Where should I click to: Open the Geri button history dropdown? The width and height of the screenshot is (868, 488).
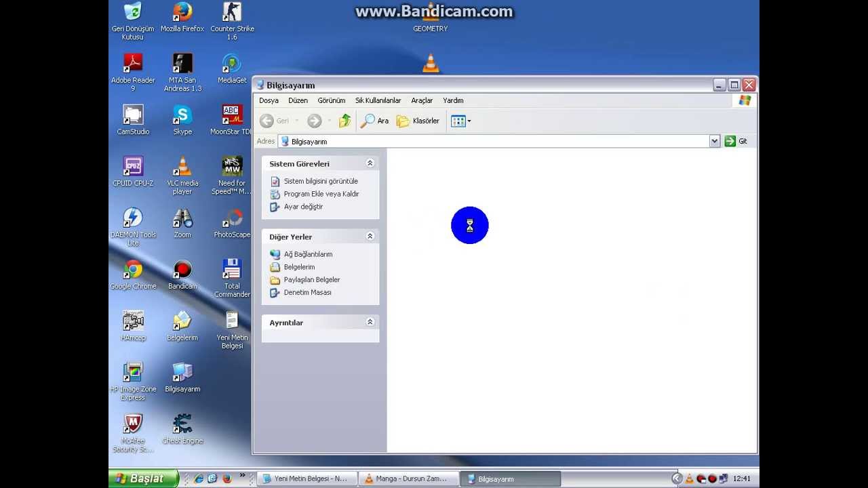coord(296,121)
